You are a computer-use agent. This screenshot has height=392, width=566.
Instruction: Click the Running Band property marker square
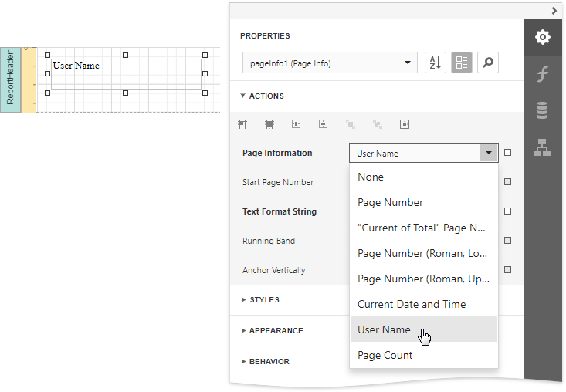coord(507,241)
